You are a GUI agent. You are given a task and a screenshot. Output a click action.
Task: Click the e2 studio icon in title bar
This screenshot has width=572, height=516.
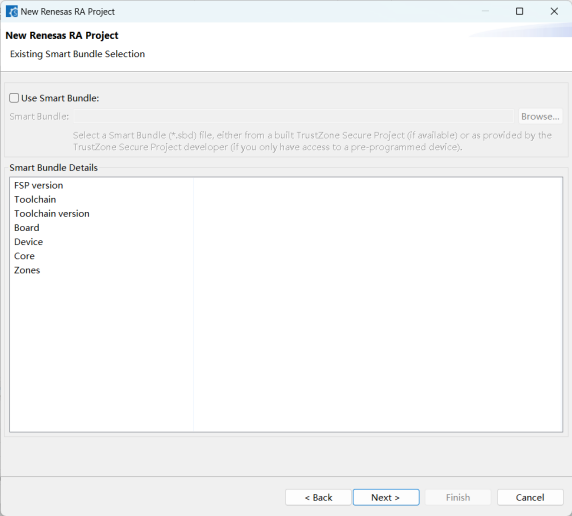click(12, 12)
